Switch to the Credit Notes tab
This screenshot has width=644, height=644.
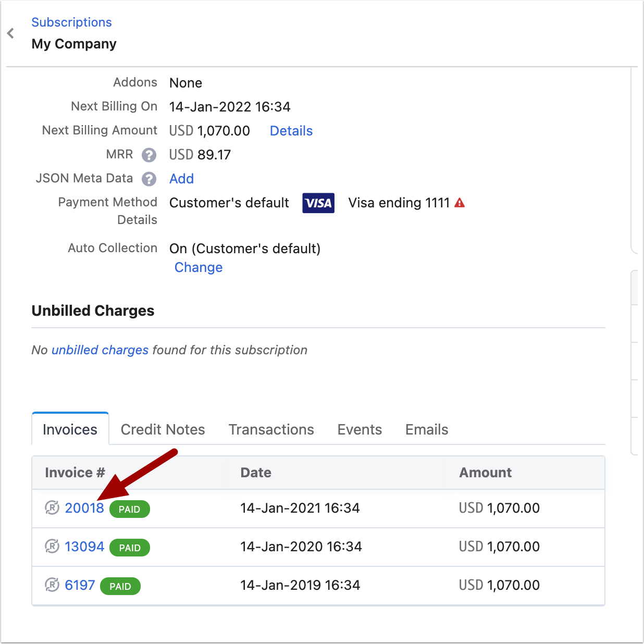(x=163, y=429)
